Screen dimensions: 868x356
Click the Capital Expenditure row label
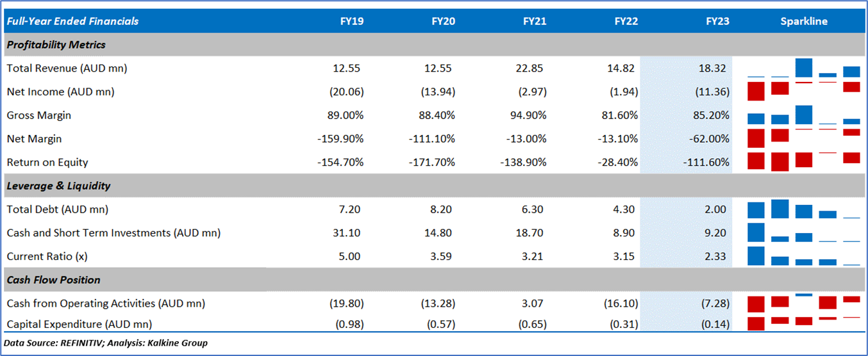tap(79, 324)
